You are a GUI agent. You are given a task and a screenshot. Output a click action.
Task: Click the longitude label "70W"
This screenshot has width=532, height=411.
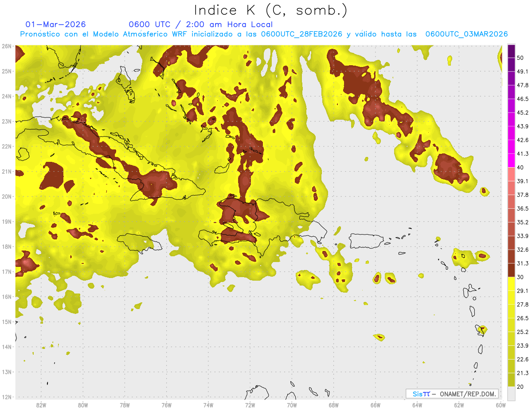[292, 405]
